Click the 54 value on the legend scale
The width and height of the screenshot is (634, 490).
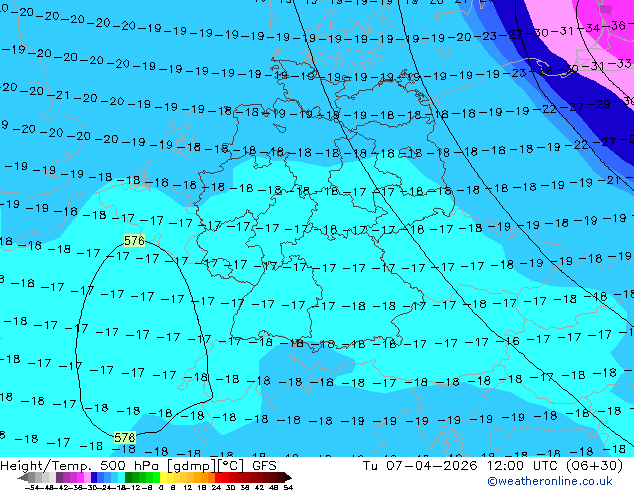[x=288, y=488]
